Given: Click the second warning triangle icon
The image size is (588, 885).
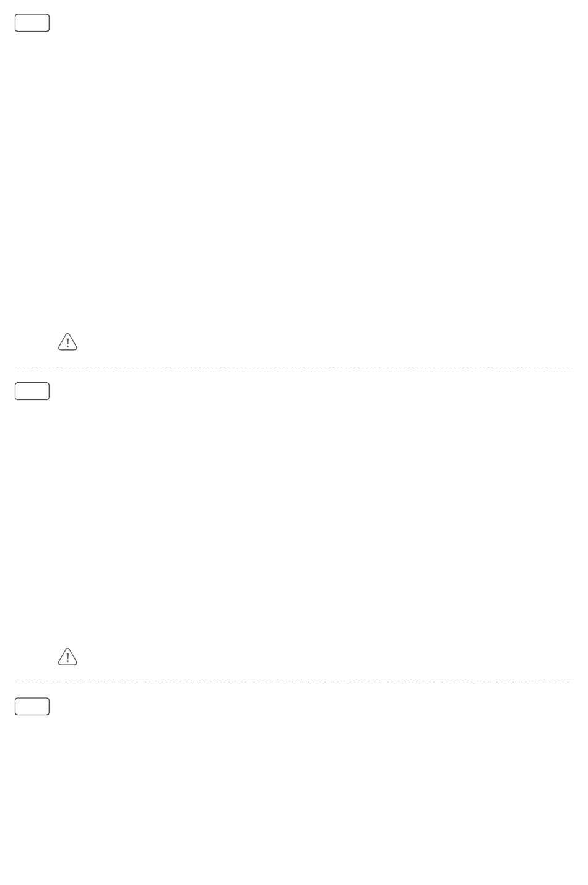Looking at the screenshot, I should point(67,656).
